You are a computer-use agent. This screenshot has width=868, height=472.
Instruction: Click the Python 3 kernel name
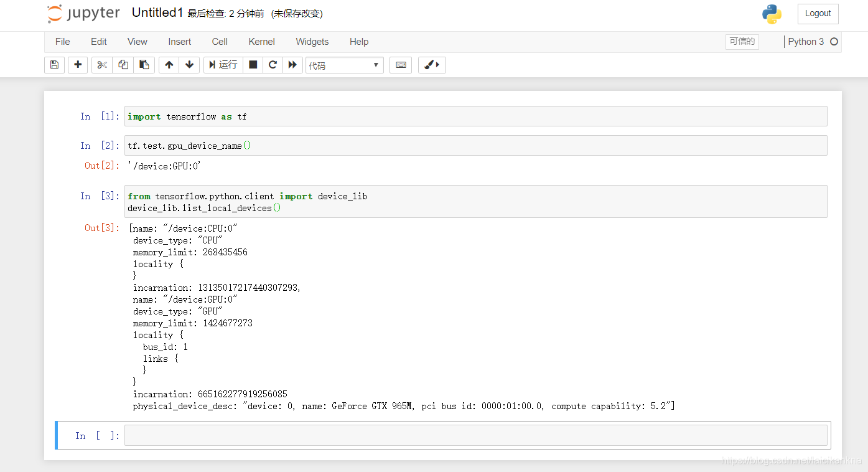pos(806,42)
